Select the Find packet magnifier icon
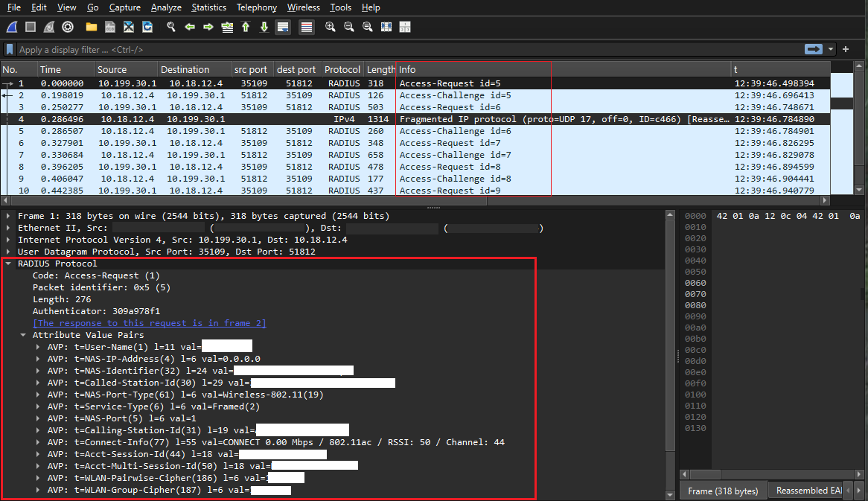Image resolution: width=868 pixels, height=501 pixels. 170,27
